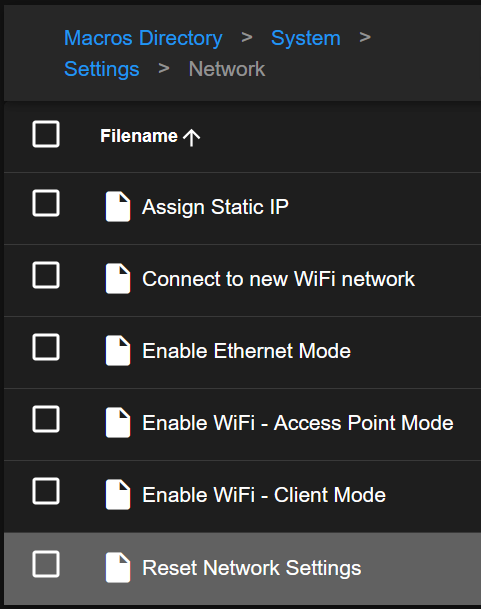Select the Enable Ethernet Mode checkbox
The height and width of the screenshot is (609, 481).
[46, 347]
